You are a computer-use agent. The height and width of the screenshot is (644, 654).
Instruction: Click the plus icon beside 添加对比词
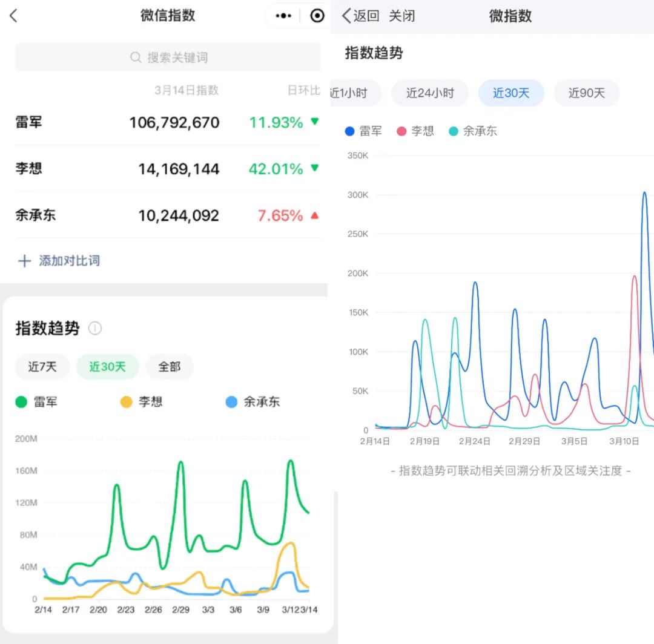pyautogui.click(x=25, y=261)
